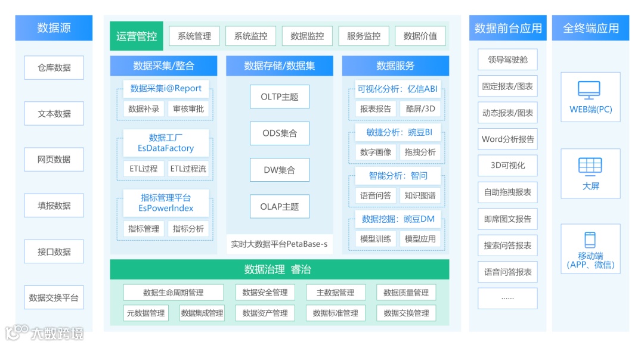644x345 pixels.
Task: Click the 指标管理平台 EsPowerIndex title
Action: pyautogui.click(x=166, y=203)
